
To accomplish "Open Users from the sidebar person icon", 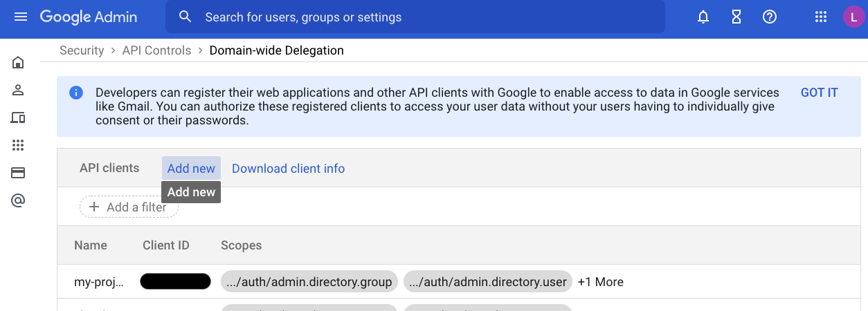I will (x=19, y=90).
